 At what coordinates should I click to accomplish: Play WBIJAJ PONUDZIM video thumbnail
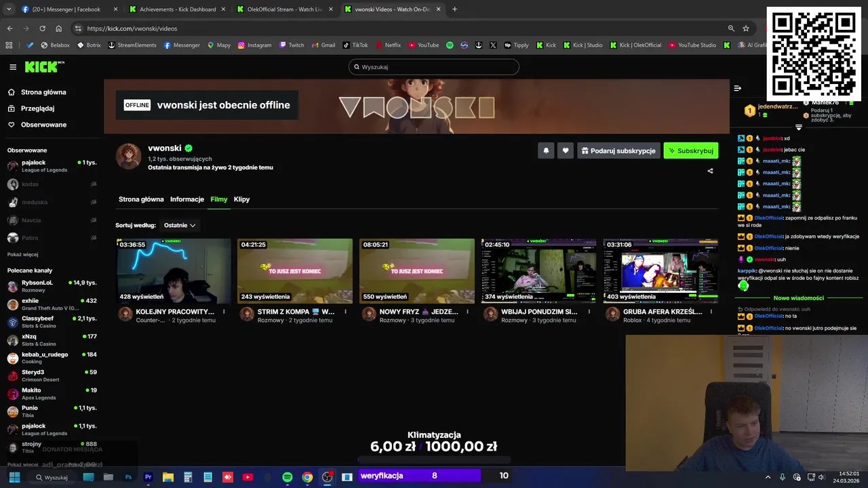[538, 271]
